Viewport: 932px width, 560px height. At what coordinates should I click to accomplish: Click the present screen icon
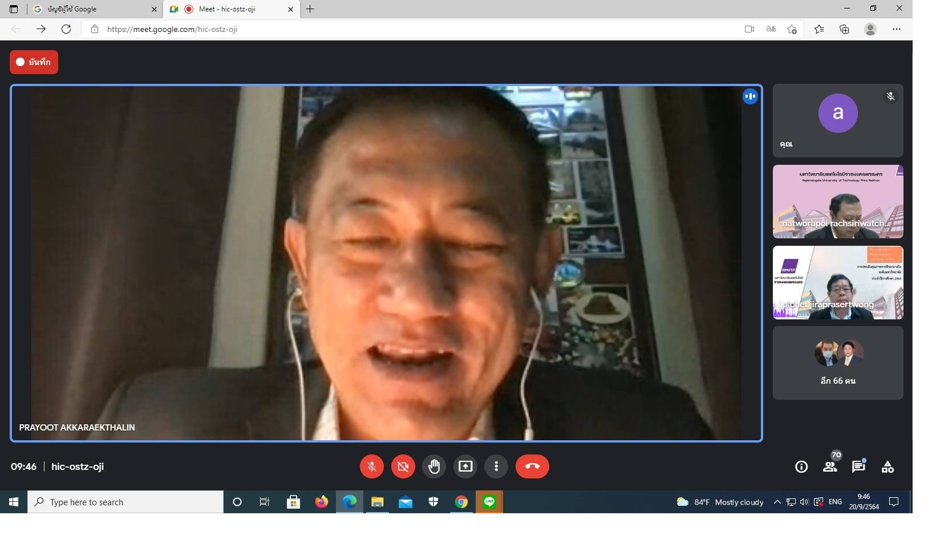click(x=465, y=466)
